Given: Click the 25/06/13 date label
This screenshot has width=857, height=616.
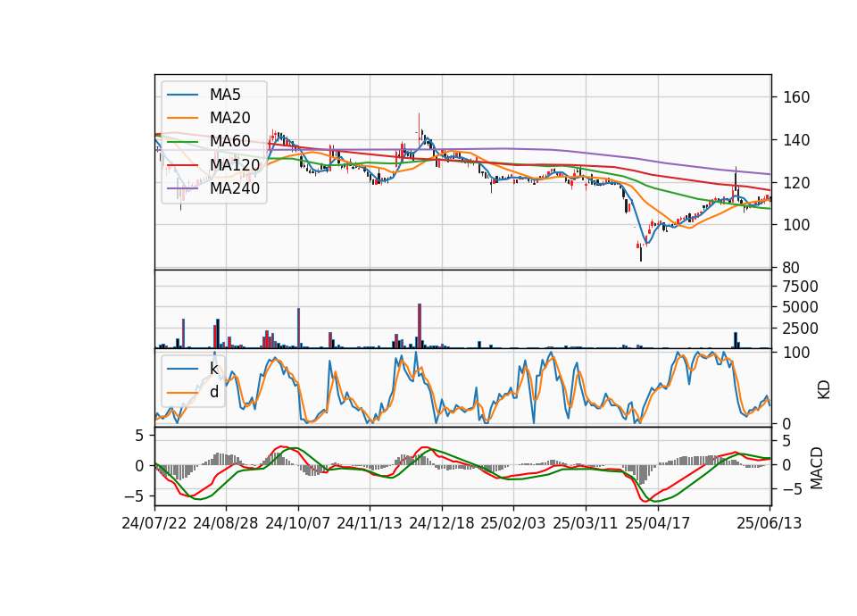Looking at the screenshot, I should 769,523.
